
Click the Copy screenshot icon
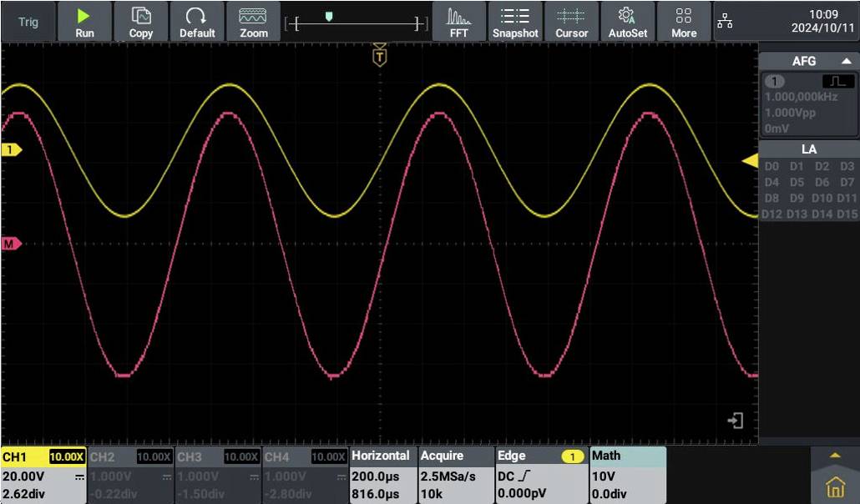(141, 21)
